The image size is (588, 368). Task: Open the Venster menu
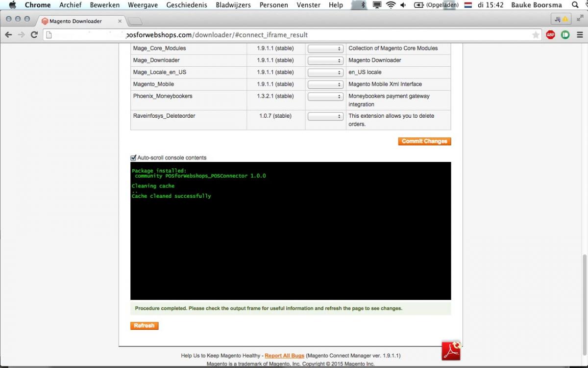tap(309, 5)
